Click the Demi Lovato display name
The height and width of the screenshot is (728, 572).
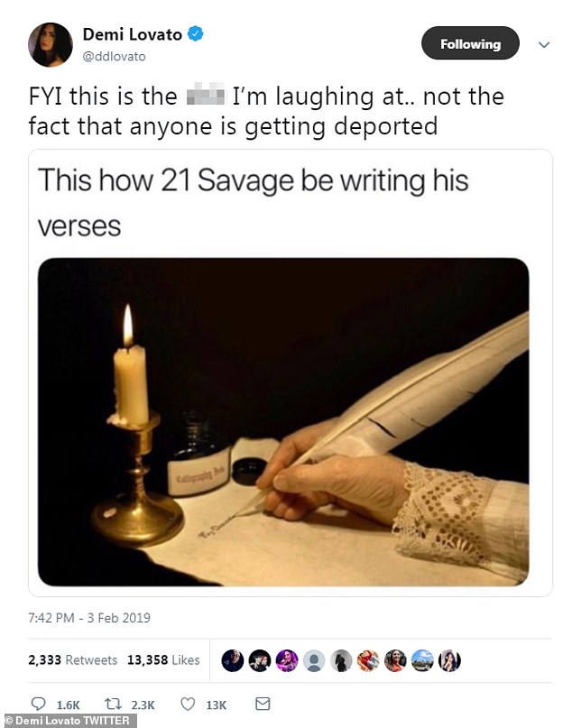pos(132,35)
